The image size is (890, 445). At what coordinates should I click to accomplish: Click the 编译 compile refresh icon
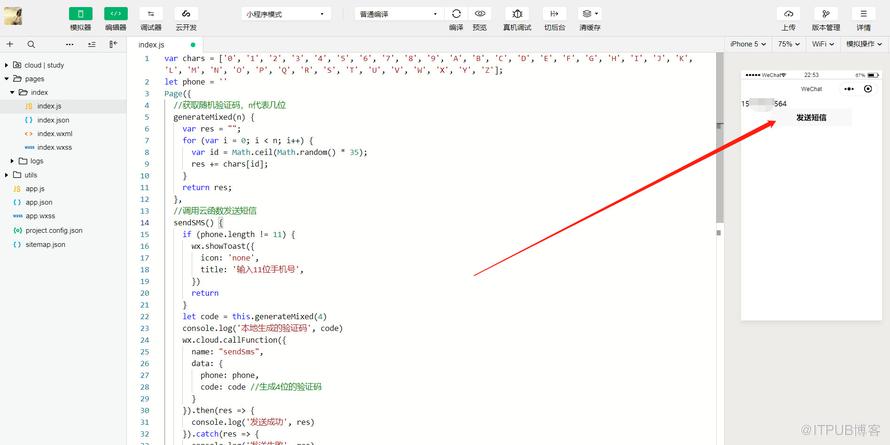[x=456, y=14]
